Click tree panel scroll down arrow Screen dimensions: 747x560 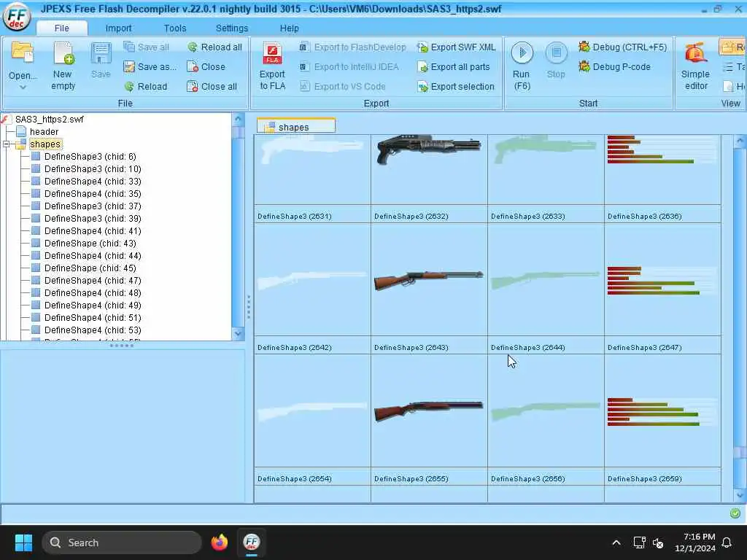coord(239,334)
